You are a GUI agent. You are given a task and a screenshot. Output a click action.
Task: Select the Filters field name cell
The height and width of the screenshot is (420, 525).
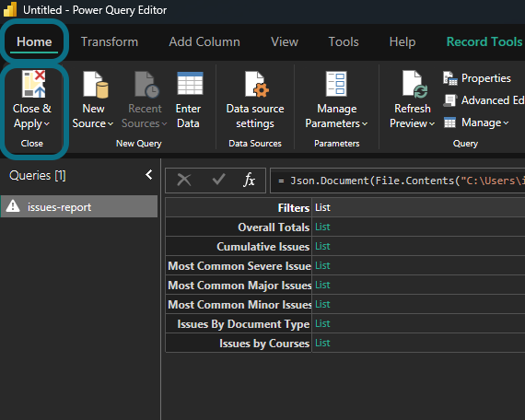(x=239, y=207)
